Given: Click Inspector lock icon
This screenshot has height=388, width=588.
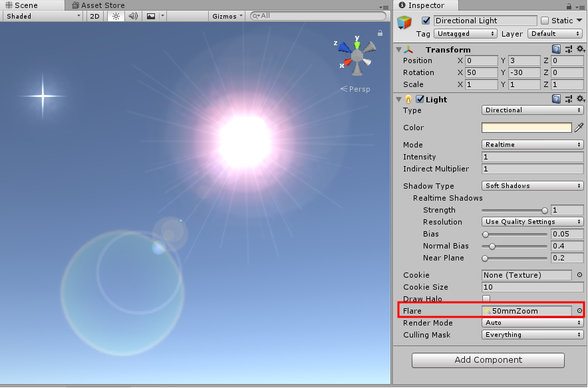Looking at the screenshot, I should click(569, 7).
